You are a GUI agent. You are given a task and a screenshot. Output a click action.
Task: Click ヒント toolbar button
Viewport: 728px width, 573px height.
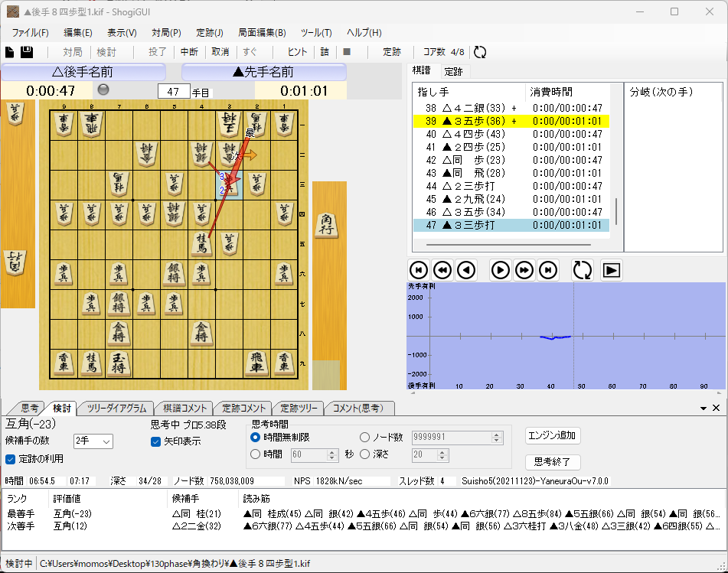pyautogui.click(x=297, y=52)
